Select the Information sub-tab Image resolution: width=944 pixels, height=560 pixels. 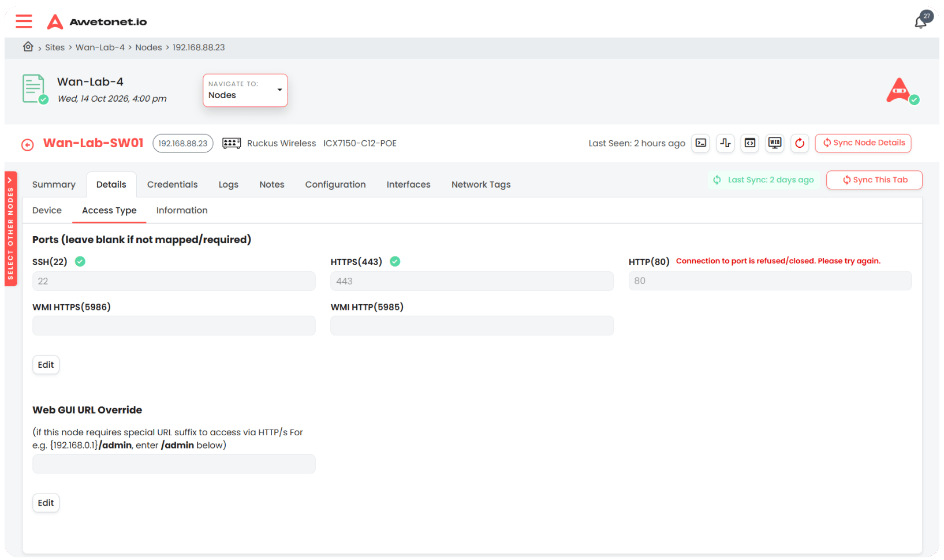(182, 210)
